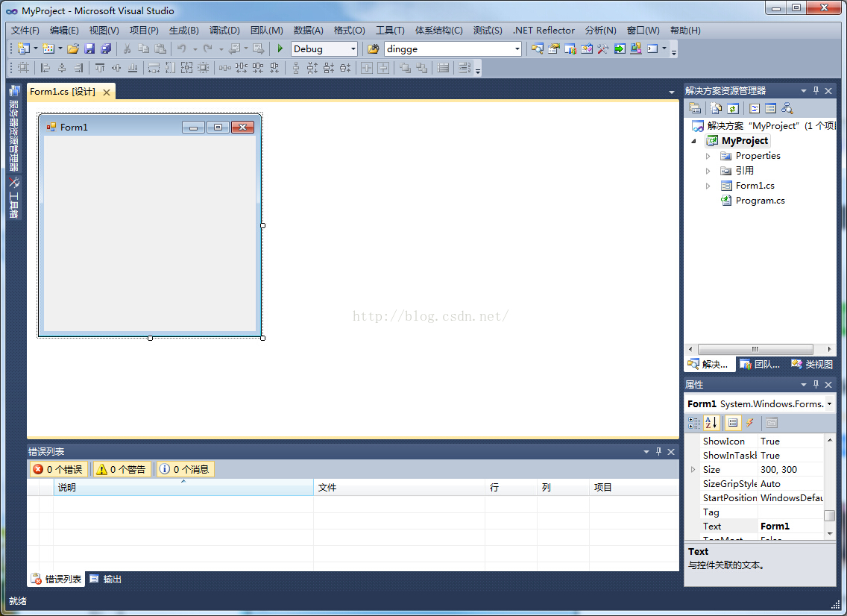
Task: Click View Class Diagram icon in Solution Explorer
Action: pos(787,109)
